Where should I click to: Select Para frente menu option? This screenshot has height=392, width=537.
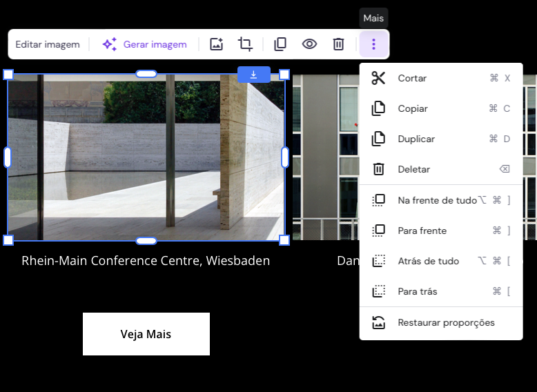point(441,231)
